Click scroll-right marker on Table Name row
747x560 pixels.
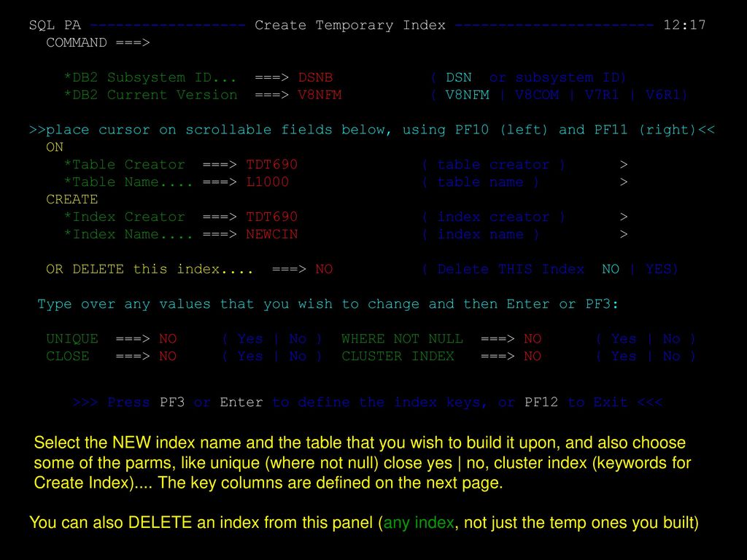pyautogui.click(x=624, y=182)
